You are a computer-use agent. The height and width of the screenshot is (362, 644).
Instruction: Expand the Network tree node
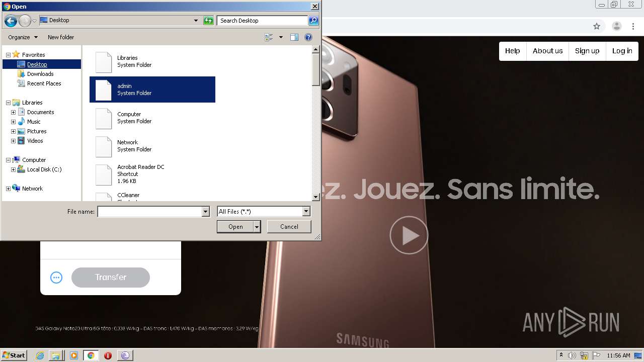8,189
